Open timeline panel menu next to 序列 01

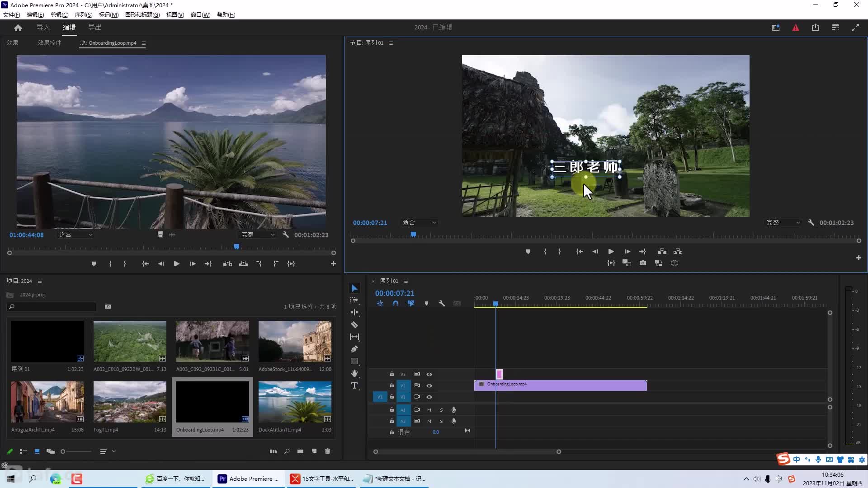[x=406, y=281]
